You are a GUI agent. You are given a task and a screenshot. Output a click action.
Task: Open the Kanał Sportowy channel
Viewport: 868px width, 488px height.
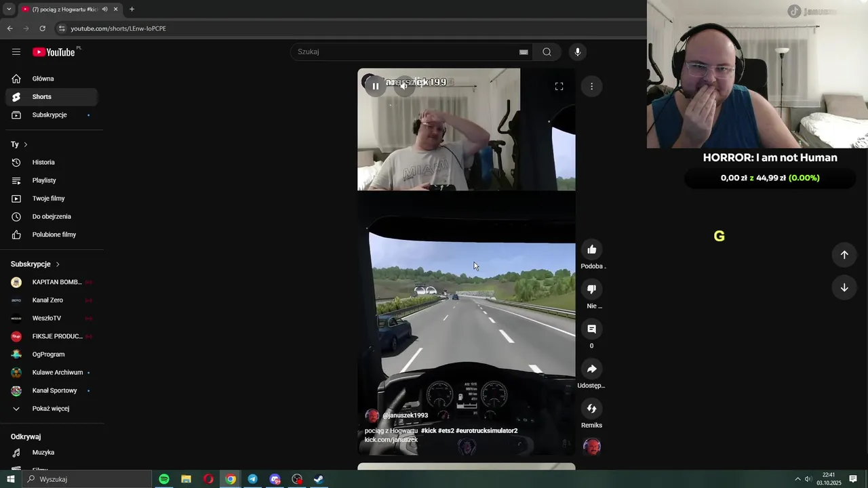[52, 390]
